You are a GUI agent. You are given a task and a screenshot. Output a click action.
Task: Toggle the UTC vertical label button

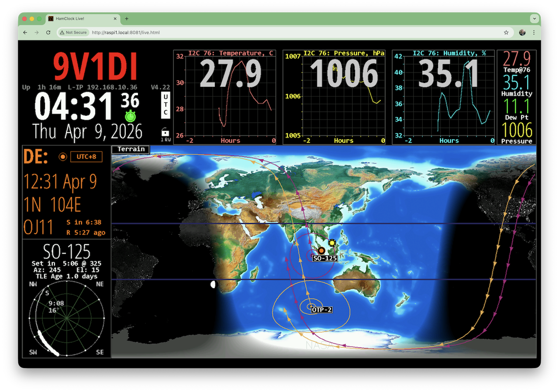coord(166,105)
